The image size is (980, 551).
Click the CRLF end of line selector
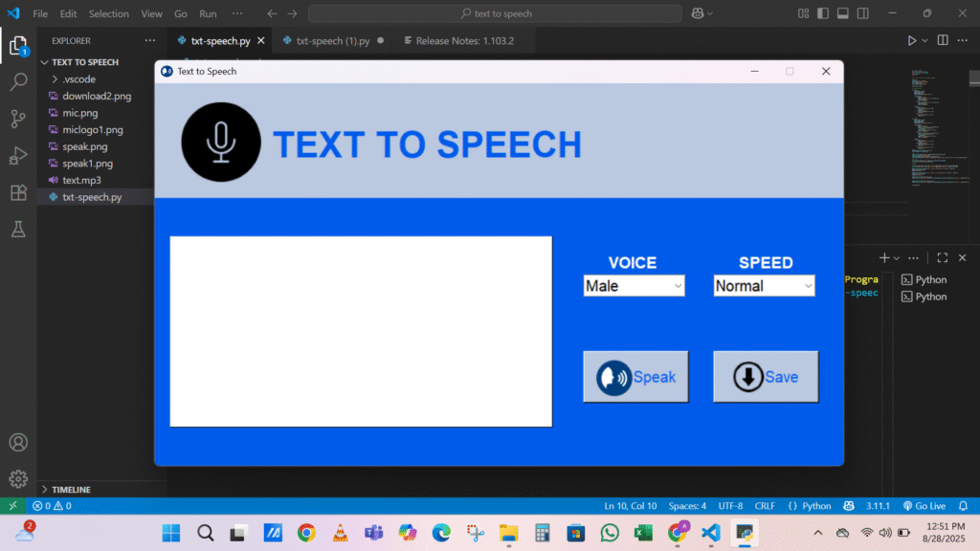(765, 506)
